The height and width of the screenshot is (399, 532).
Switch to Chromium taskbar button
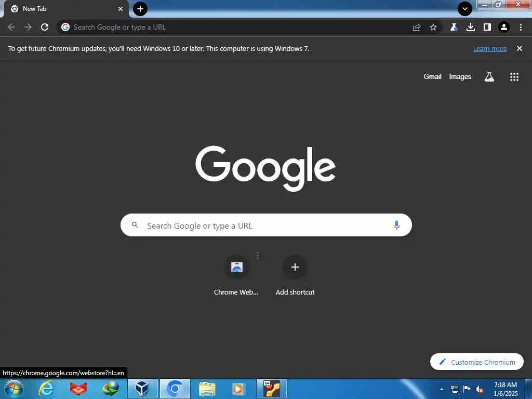point(175,389)
